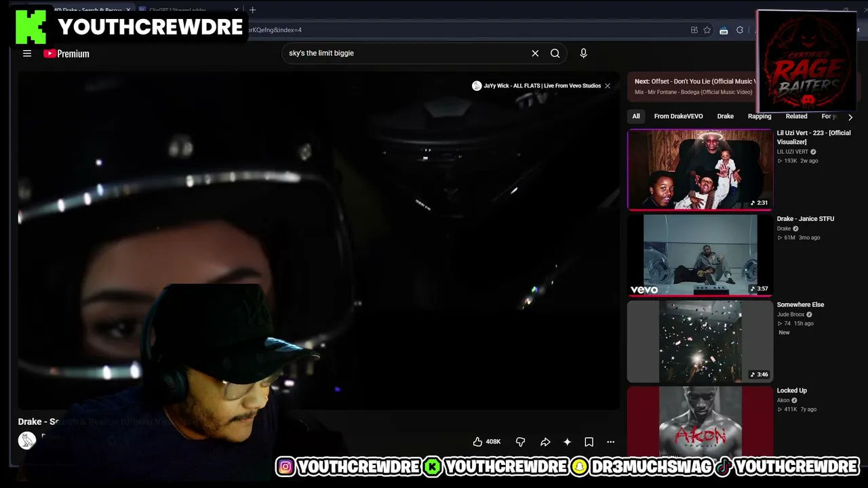Open browser tab layout icon in address bar
Viewport: 868px width, 488px height.
[x=694, y=30]
